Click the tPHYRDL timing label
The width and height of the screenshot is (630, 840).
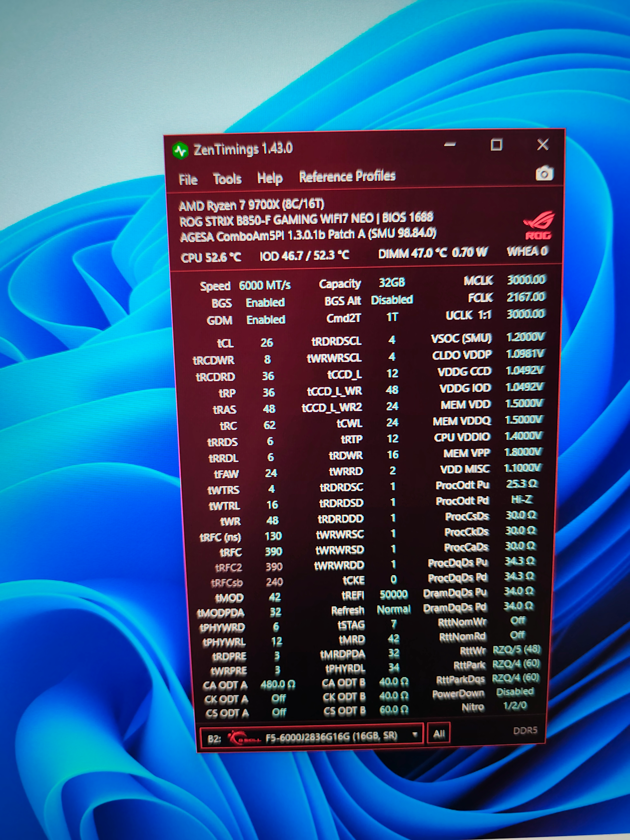pyautogui.click(x=345, y=669)
